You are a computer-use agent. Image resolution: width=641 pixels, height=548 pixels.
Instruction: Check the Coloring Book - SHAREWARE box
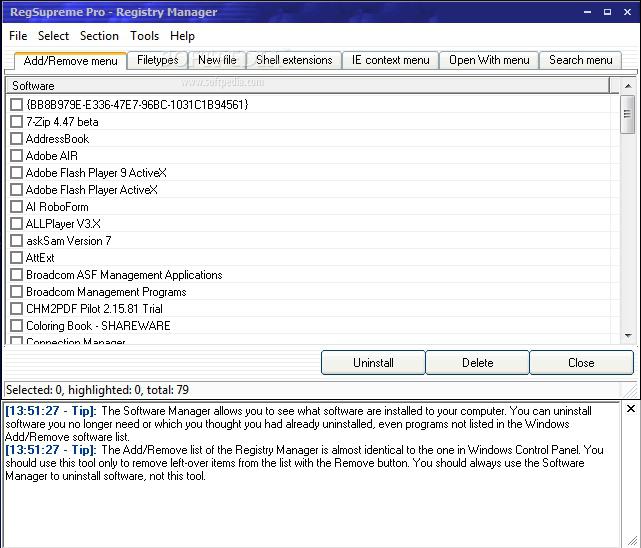16,326
